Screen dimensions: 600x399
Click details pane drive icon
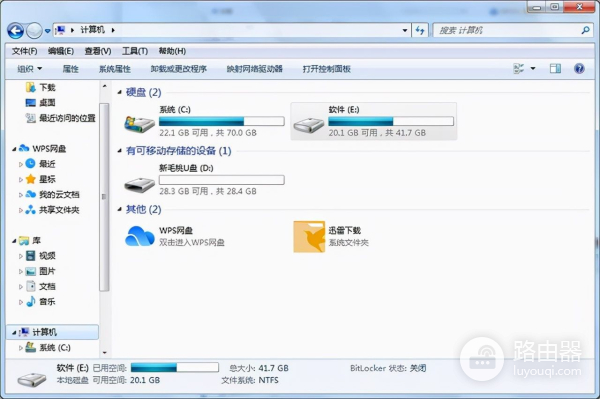pos(32,379)
